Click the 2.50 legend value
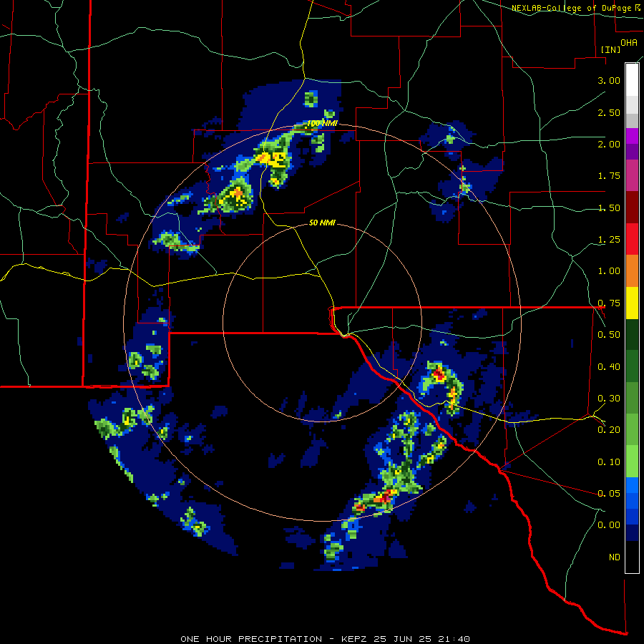The width and height of the screenshot is (644, 644). click(609, 112)
